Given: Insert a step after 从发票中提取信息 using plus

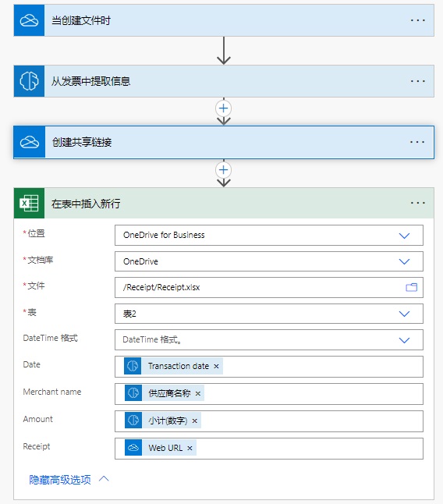Looking at the screenshot, I should coord(224,108).
